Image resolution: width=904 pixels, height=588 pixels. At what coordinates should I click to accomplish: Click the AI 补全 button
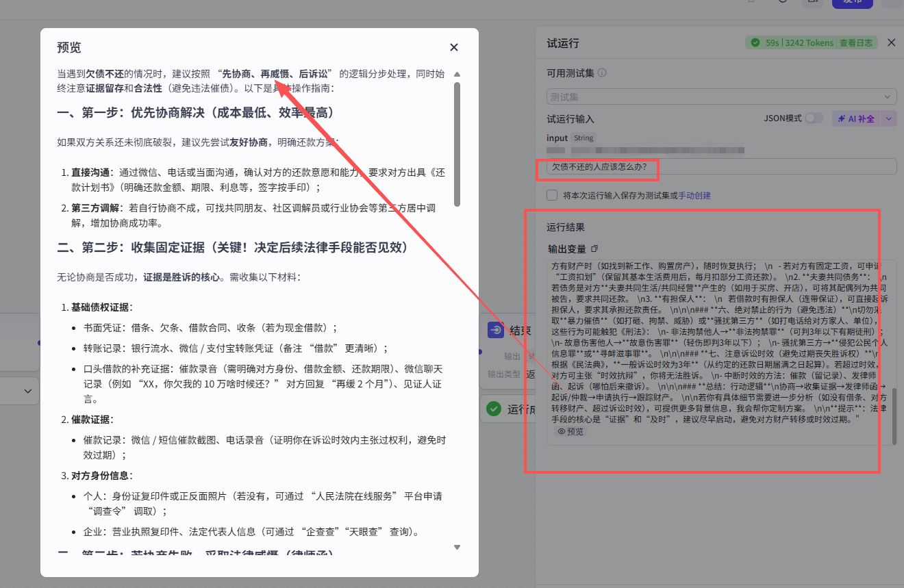pyautogui.click(x=857, y=118)
